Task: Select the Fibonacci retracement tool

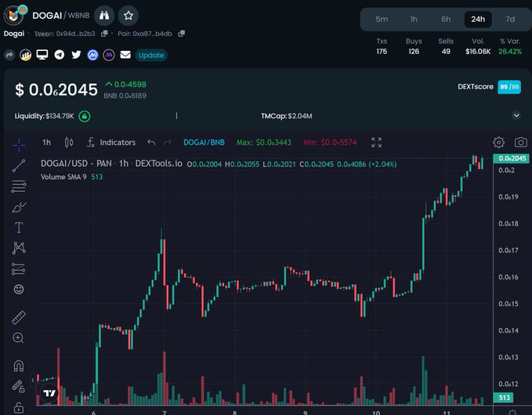Action: click(x=19, y=186)
